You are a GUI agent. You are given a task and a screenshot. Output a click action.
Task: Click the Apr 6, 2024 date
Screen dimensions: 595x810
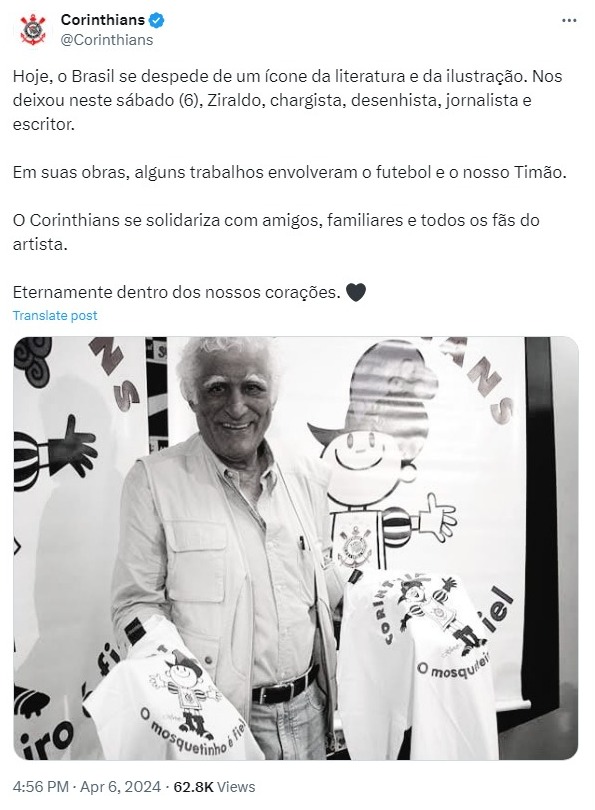coord(120,787)
